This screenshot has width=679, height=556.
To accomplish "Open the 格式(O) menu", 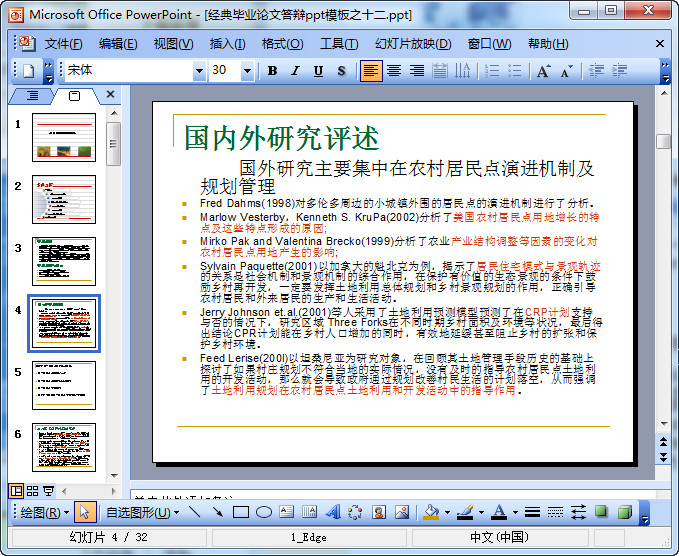I will click(282, 44).
